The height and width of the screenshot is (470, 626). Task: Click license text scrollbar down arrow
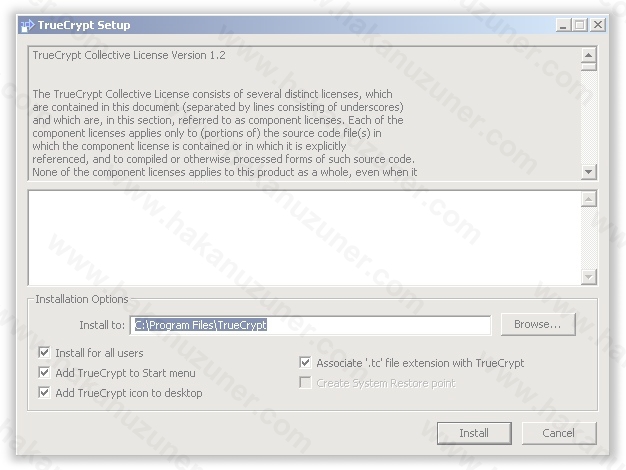588,172
